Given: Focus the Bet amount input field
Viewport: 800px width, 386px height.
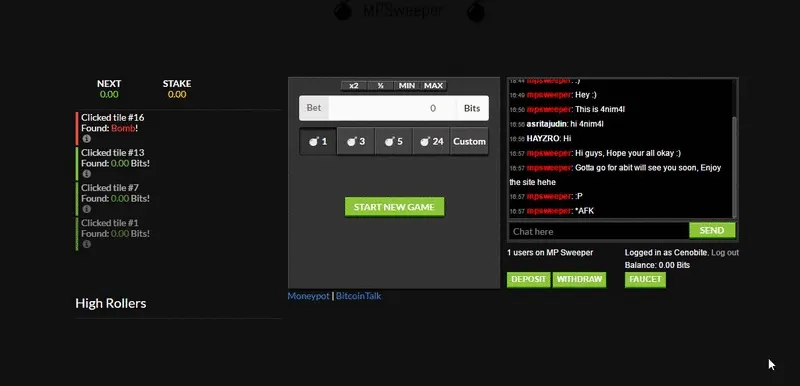Looking at the screenshot, I should 392,108.
